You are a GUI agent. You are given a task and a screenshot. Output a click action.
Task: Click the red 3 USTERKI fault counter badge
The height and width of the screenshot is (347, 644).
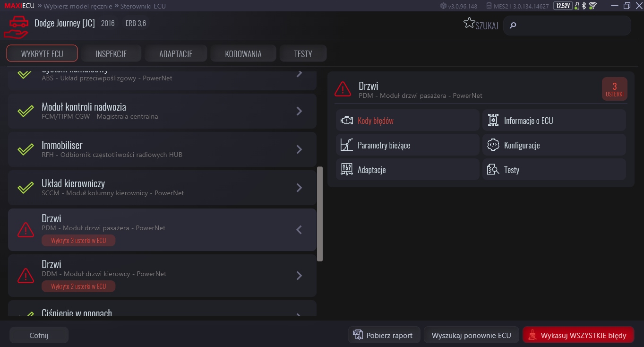(614, 89)
